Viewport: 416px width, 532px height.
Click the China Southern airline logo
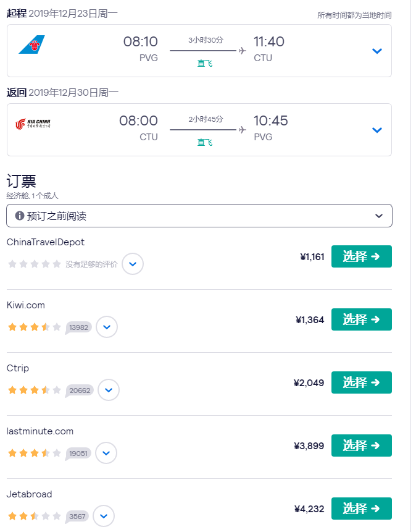[x=31, y=45]
